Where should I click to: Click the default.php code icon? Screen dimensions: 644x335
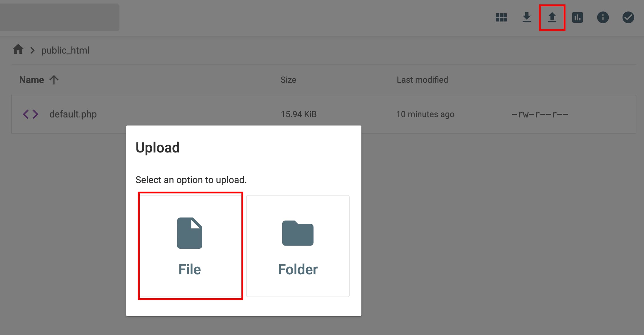click(x=31, y=114)
